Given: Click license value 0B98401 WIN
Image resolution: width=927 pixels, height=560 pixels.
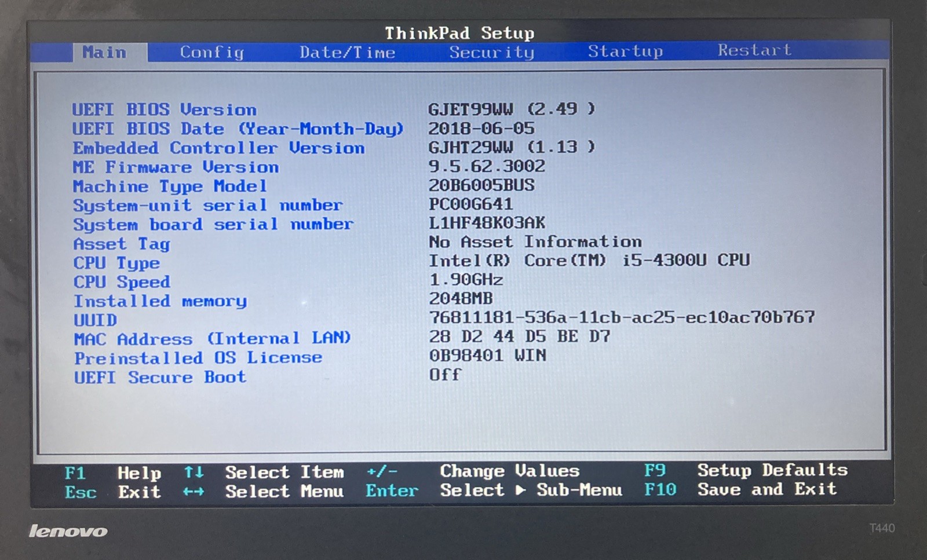Looking at the screenshot, I should coord(488,356).
